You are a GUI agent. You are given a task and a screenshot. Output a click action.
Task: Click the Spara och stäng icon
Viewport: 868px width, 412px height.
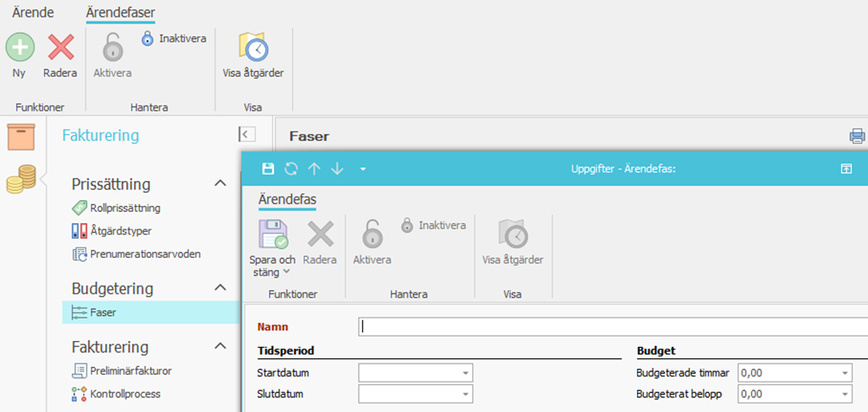coord(272,235)
